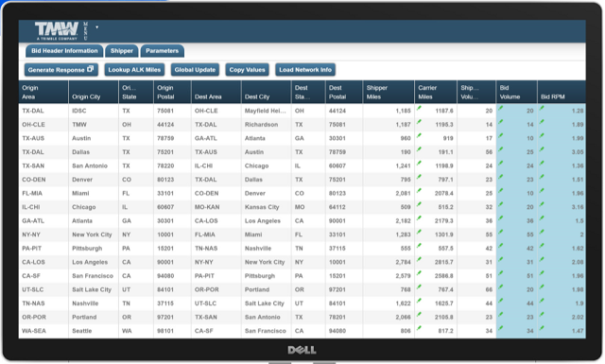Click the edit pencil on Bid Volume for NY-NY
Image resolution: width=605 pixels, height=364 pixels.
click(501, 232)
